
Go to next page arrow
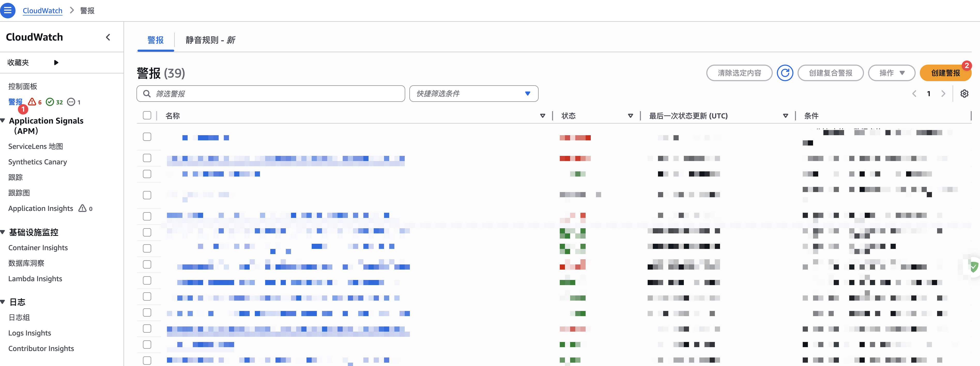943,94
